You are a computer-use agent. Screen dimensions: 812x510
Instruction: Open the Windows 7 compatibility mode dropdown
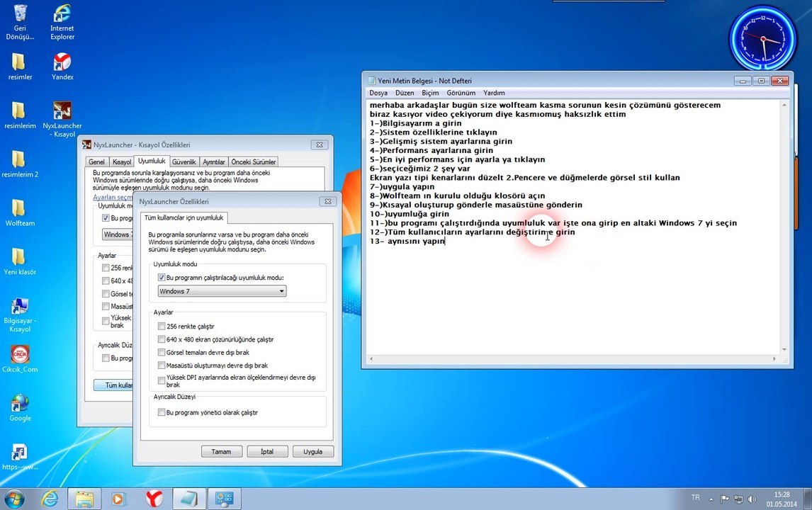(222, 291)
